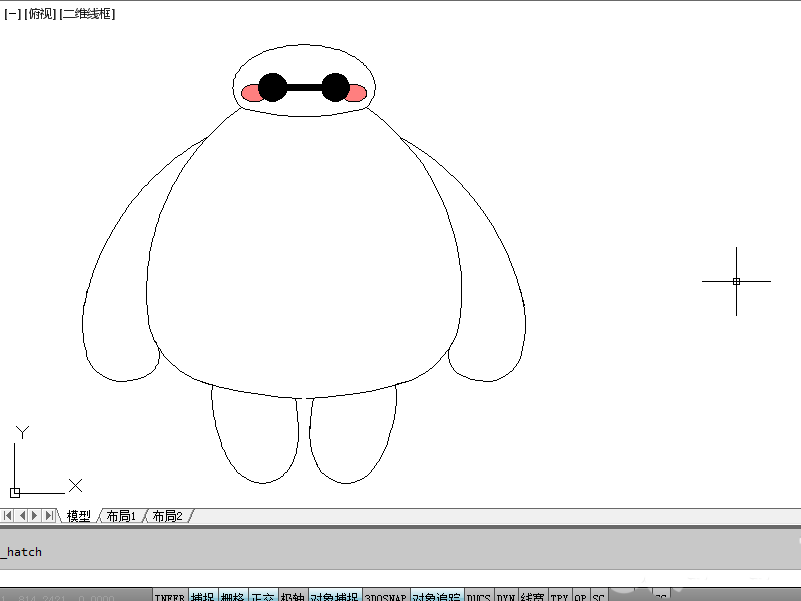This screenshot has height=601, width=801.
Task: Toggle 捕捉 snap mode
Action: click(203, 596)
